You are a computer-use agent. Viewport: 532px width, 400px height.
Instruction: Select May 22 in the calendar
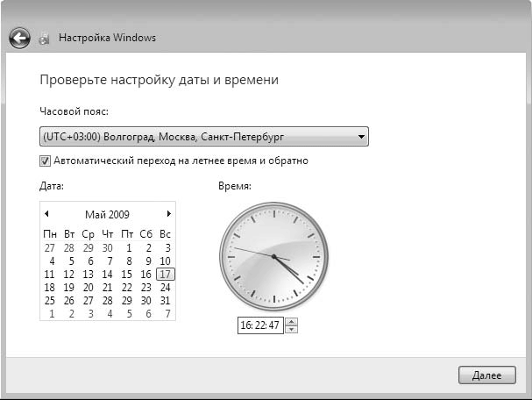[x=126, y=287]
